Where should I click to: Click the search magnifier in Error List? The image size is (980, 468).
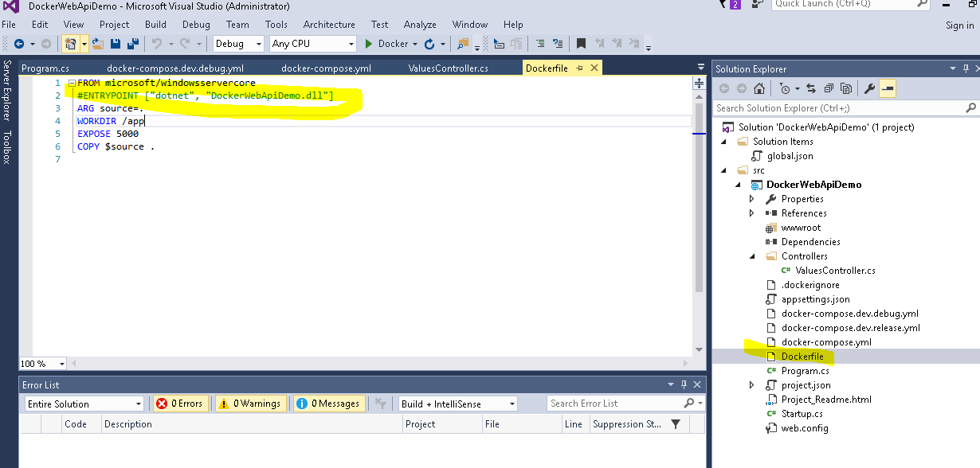[x=688, y=404]
